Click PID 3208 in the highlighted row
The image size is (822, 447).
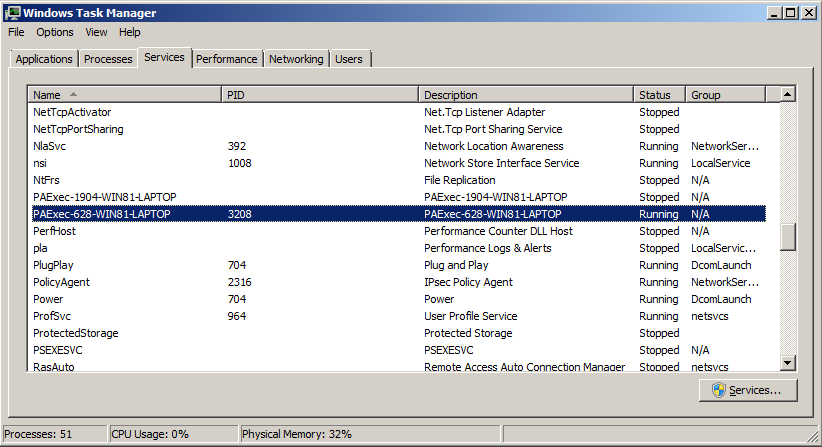240,214
